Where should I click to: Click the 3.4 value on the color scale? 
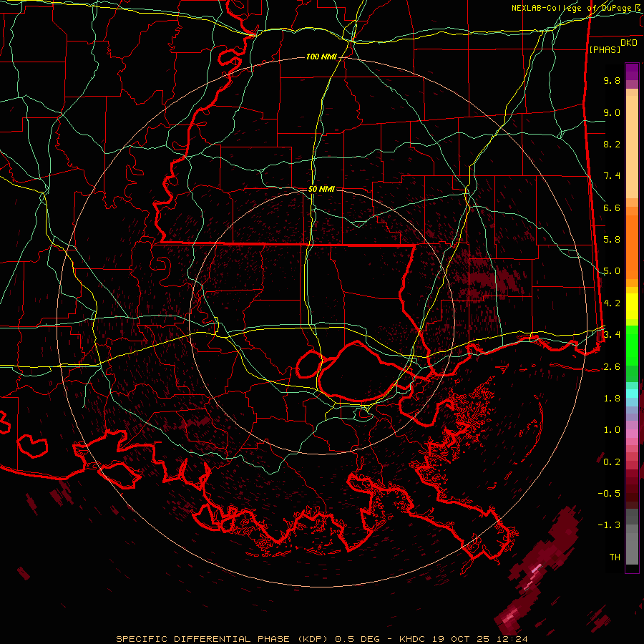(612, 335)
